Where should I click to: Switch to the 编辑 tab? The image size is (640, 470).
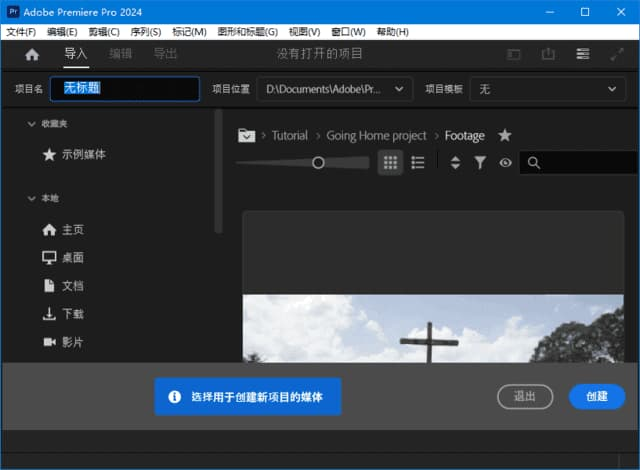(x=120, y=54)
